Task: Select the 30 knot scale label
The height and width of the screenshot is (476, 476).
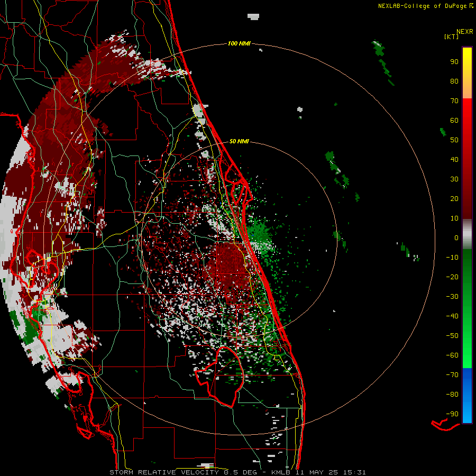Action: [x=454, y=179]
